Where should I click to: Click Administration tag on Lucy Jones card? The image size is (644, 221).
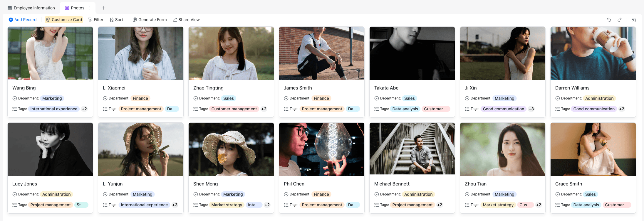coord(56,194)
